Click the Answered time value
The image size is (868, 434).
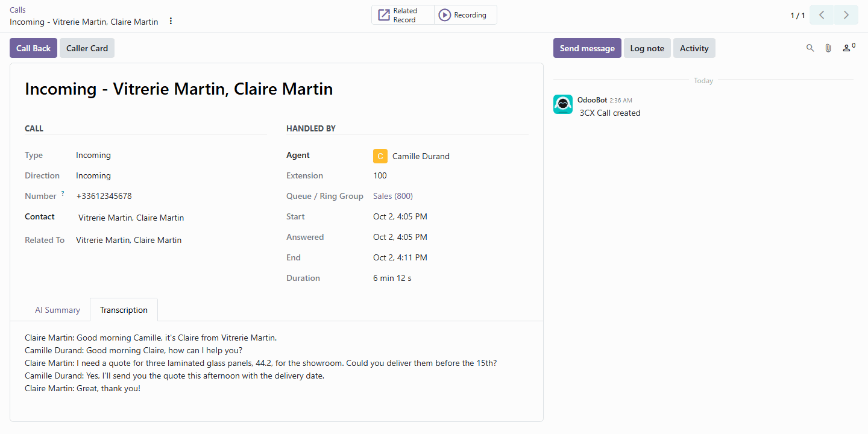(x=400, y=237)
